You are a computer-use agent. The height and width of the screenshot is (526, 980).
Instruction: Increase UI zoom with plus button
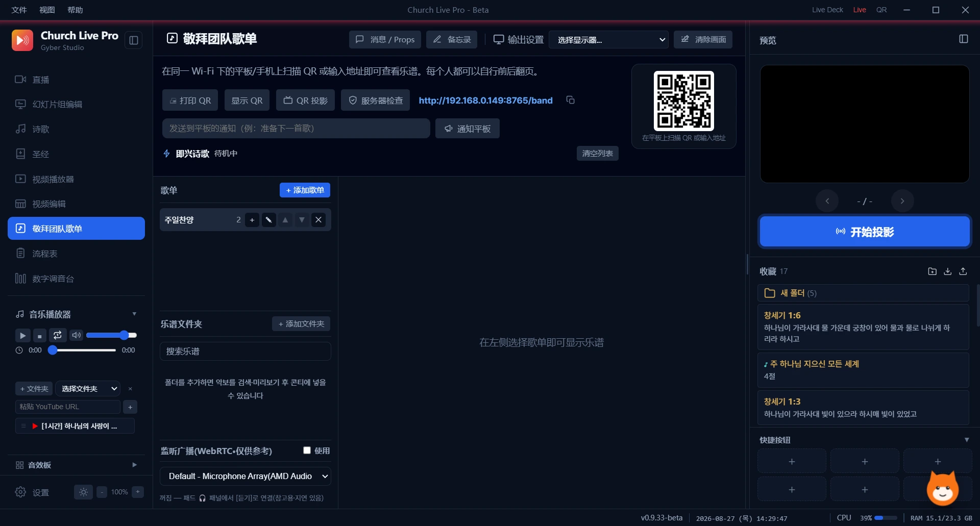pos(138,492)
